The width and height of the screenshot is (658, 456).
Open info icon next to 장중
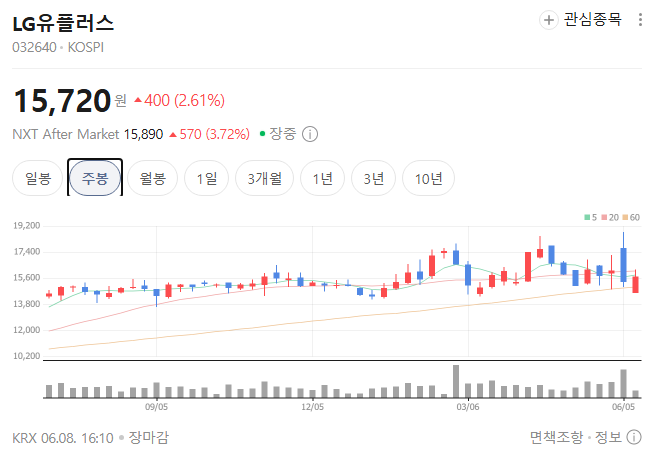[x=310, y=134]
